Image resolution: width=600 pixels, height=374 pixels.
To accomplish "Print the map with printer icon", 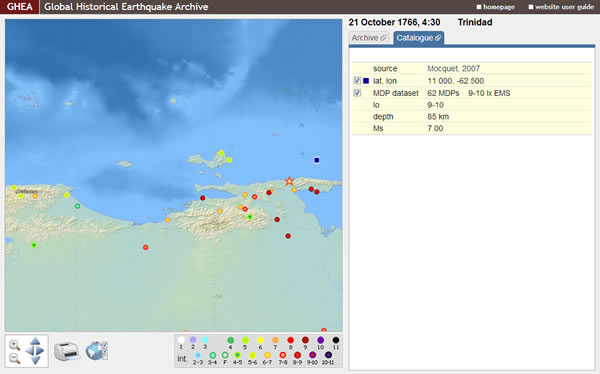I will pos(67,351).
